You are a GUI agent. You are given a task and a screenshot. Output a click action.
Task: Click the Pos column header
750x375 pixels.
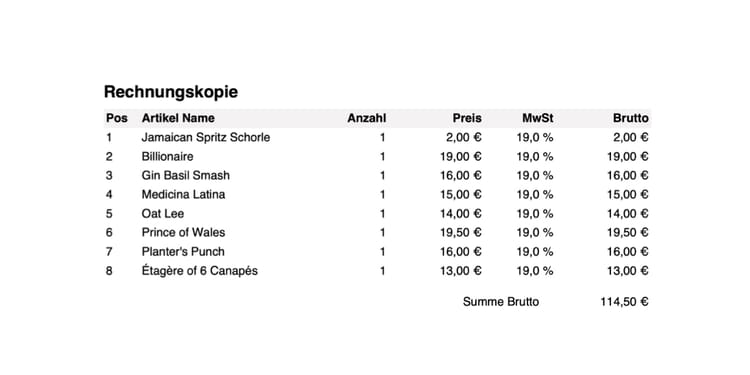(117, 118)
